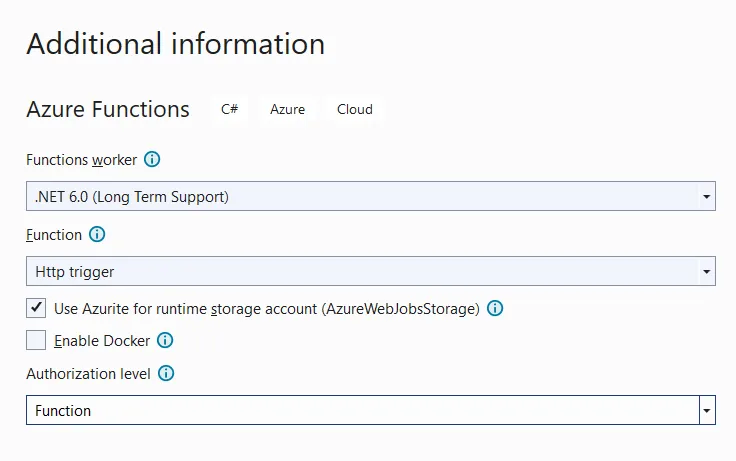Click the 'Enable Docker' label text

102,341
